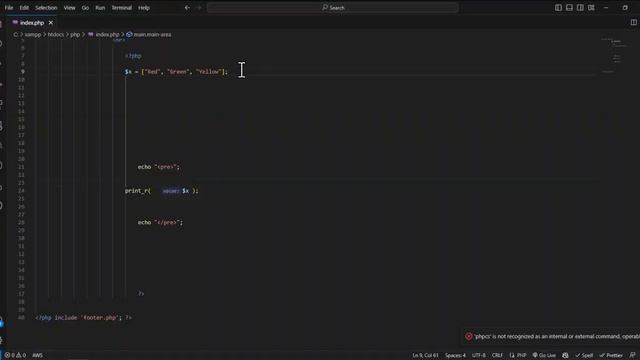Click the AWS status bar item
Viewport: 640px width, 360px height.
[x=37, y=356]
